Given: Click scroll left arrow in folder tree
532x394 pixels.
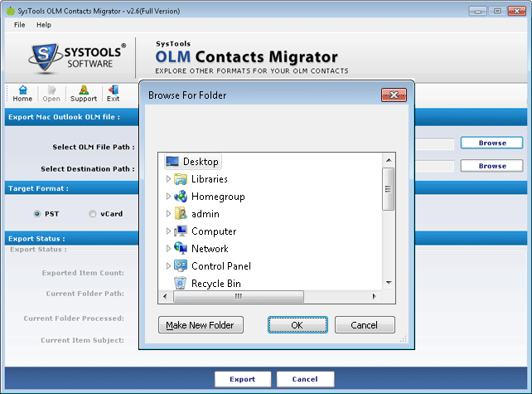Looking at the screenshot, I should 165,296.
